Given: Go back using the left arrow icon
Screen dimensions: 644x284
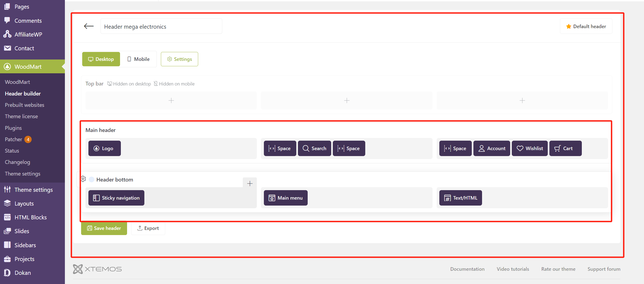Looking at the screenshot, I should click(89, 26).
